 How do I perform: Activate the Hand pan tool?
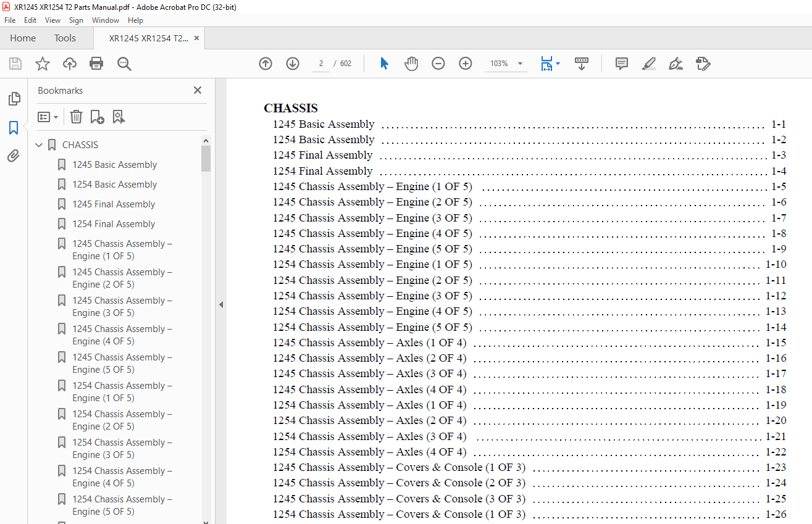click(x=411, y=64)
